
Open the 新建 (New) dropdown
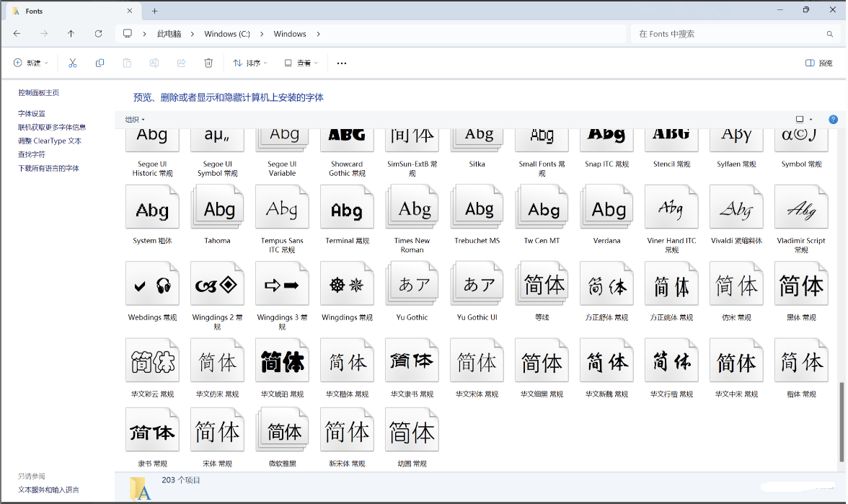pos(31,63)
